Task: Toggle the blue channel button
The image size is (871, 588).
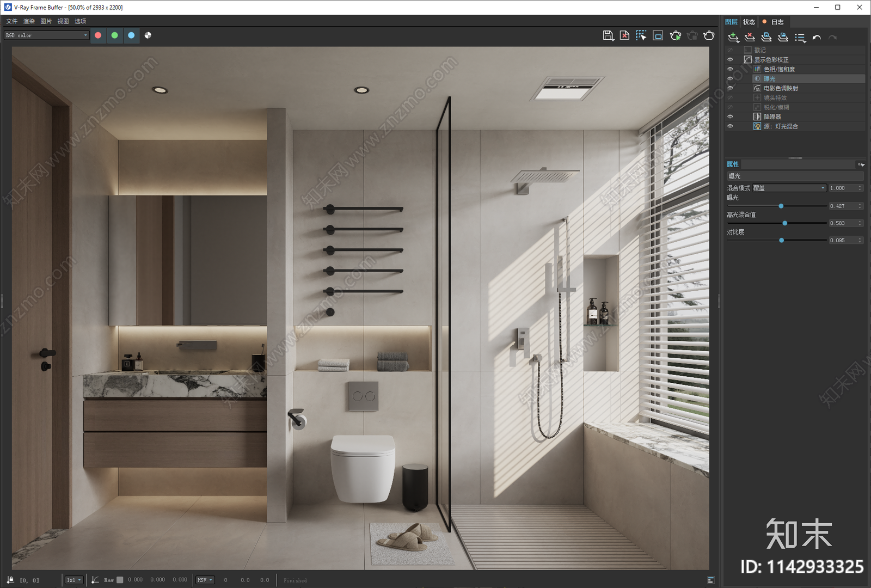Action: 131,35
